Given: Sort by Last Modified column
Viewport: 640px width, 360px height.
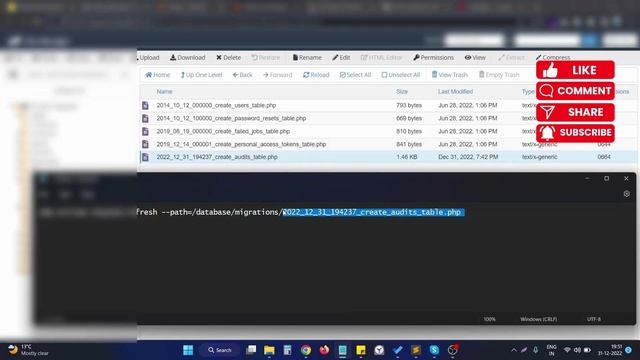Looking at the screenshot, I should [456, 91].
